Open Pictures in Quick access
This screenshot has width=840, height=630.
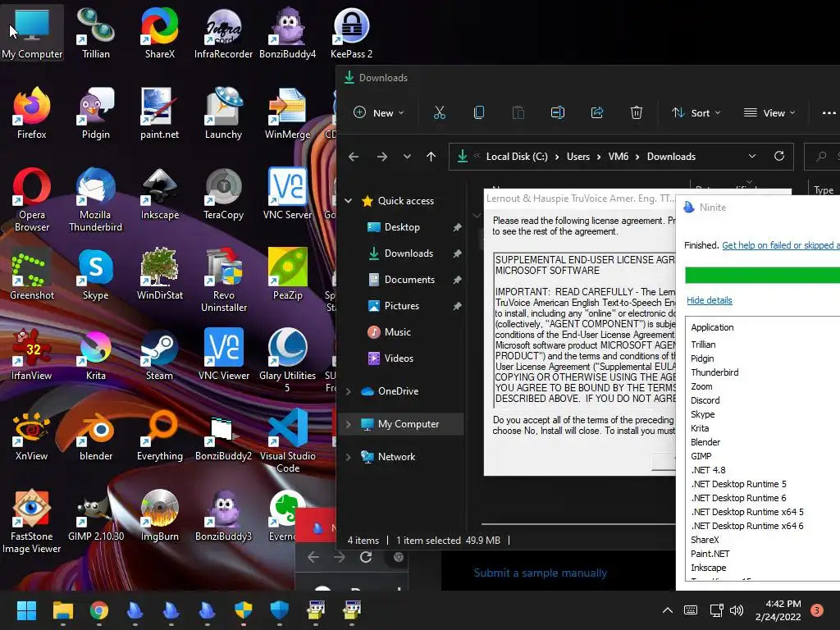point(401,306)
